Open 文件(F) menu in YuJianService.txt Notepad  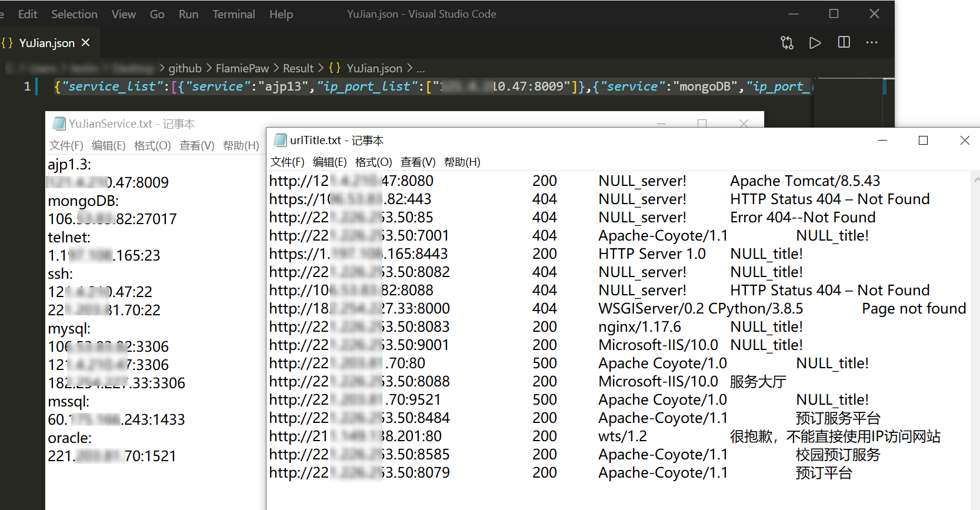66,145
